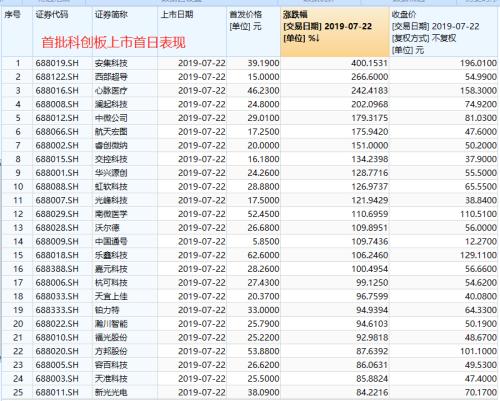The image size is (500, 401).
Task: Click the 序号 column header
Action: [17, 32]
